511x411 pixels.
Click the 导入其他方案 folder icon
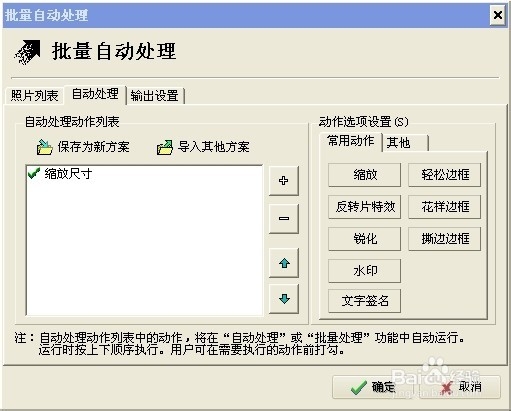(x=165, y=147)
